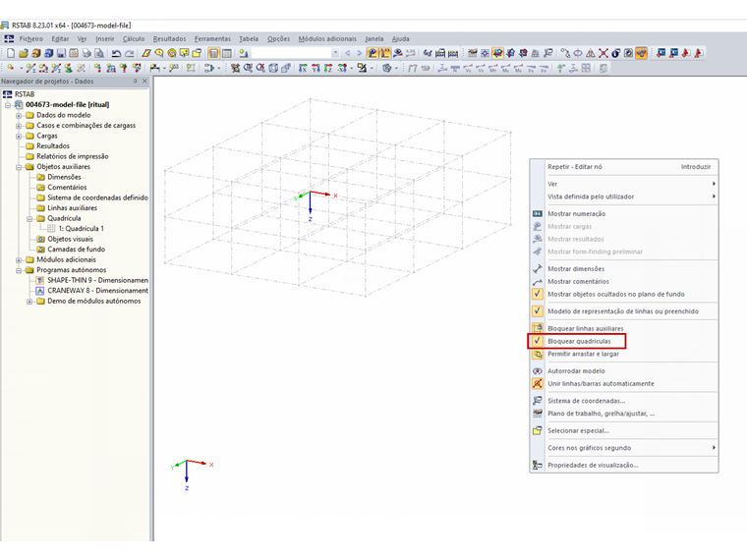747x560 pixels.
Task: Click the Save diskette toolbar icon
Action: 61,53
